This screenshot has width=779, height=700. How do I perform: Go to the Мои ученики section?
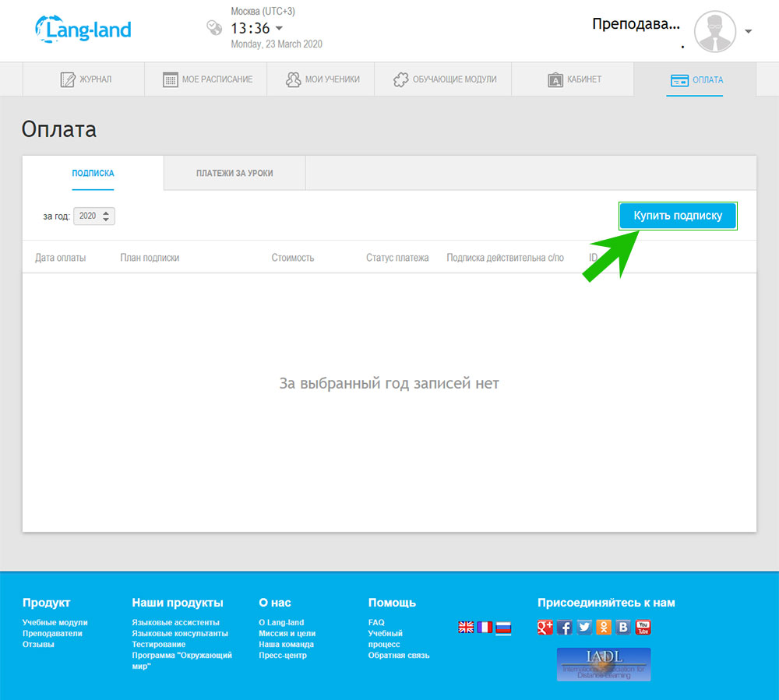[323, 79]
